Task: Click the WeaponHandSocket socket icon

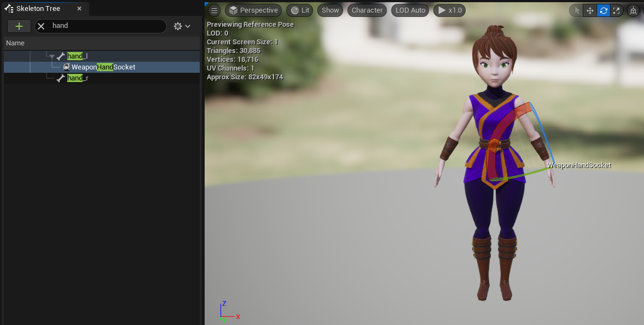Action: (66, 67)
